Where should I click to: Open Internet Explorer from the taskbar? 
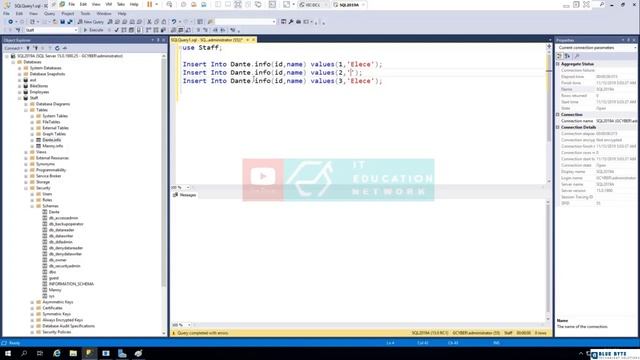[57, 353]
